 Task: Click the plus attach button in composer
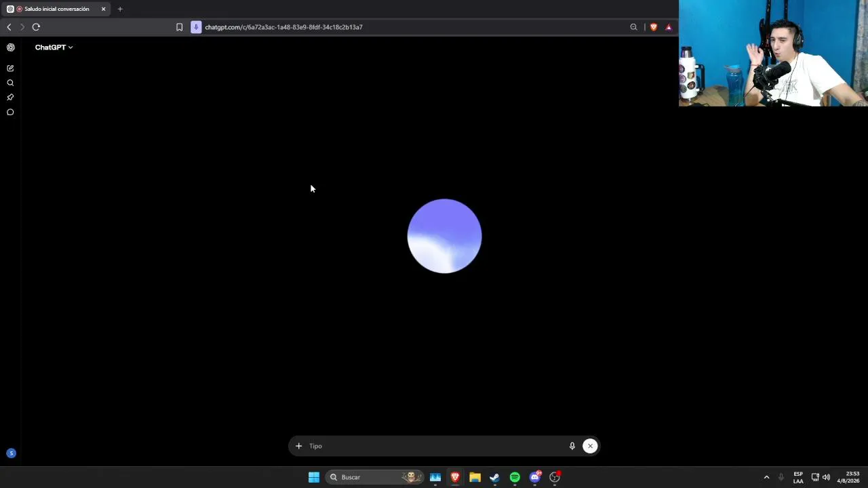click(x=298, y=446)
